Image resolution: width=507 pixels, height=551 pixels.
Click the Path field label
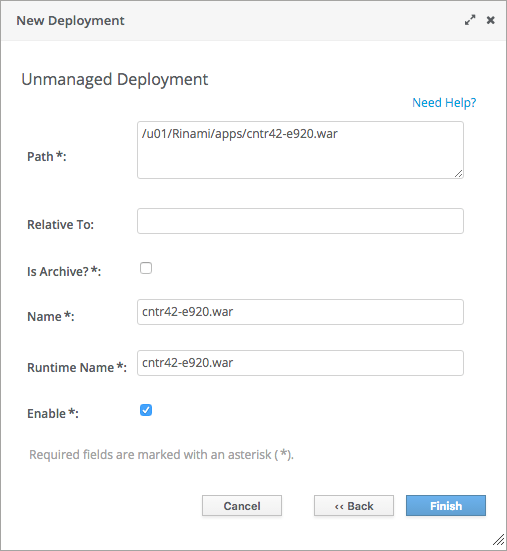click(47, 156)
